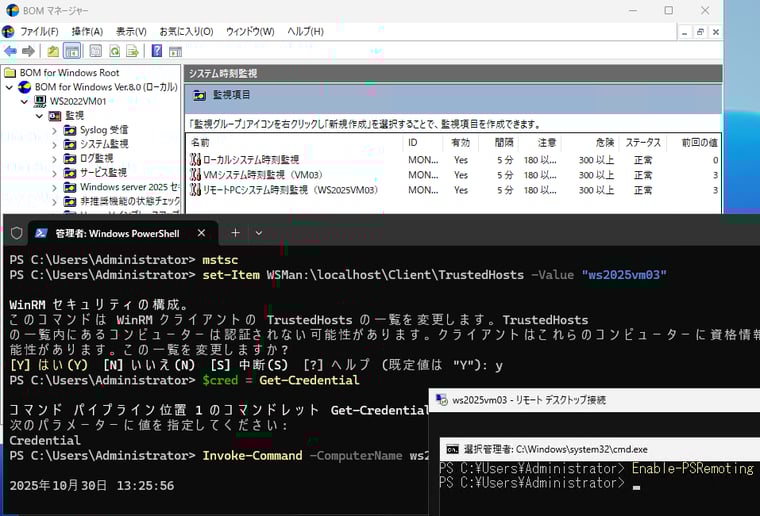Click the Export list toolbar icon
The width and height of the screenshot is (760, 516).
point(132,50)
